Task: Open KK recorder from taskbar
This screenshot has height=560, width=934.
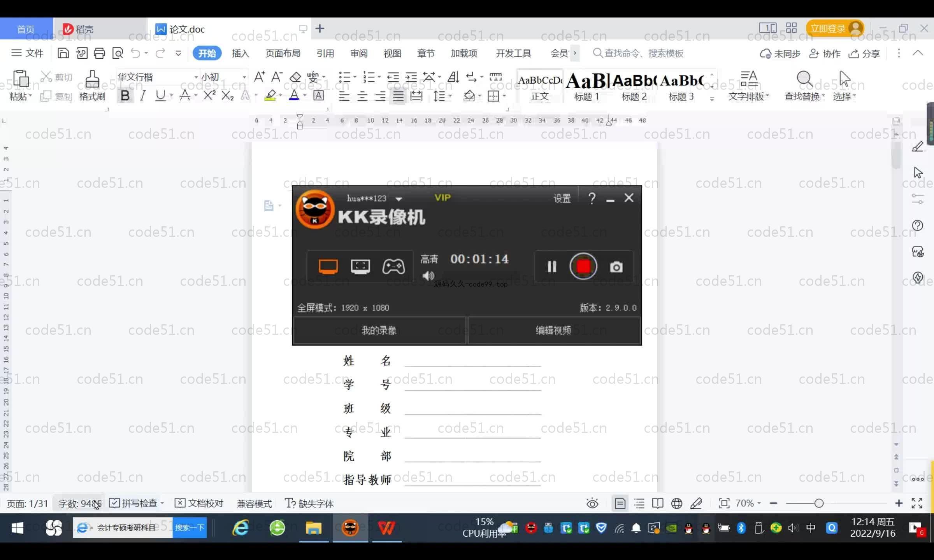Action: click(350, 528)
